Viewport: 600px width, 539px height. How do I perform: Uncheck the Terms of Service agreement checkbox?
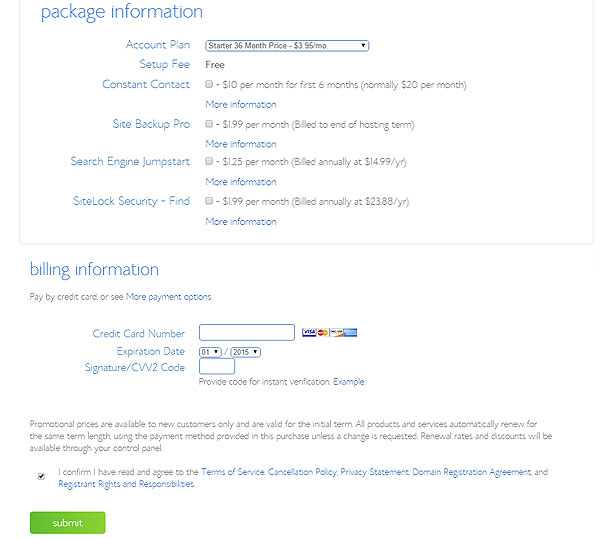[41, 476]
